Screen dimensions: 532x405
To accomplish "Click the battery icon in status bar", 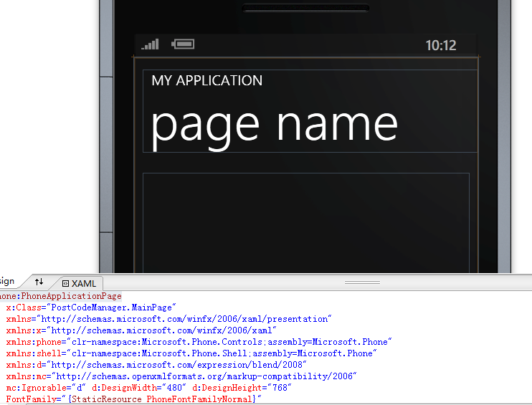I will coord(183,44).
